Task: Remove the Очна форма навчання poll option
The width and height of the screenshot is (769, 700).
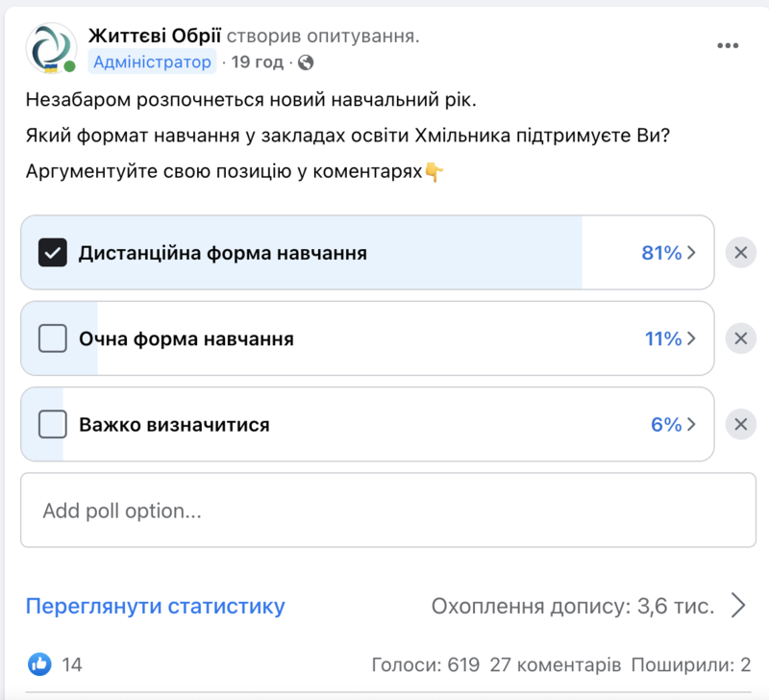Action: click(x=740, y=338)
